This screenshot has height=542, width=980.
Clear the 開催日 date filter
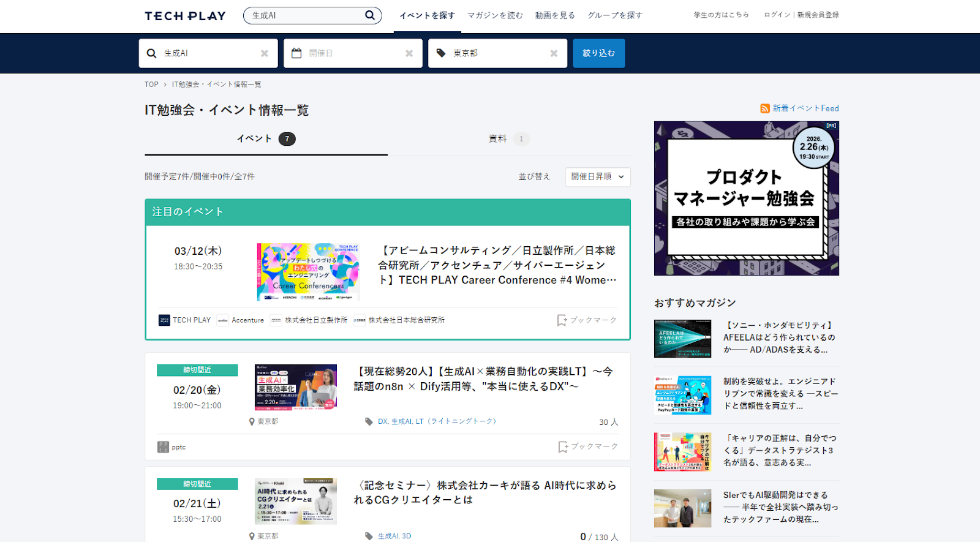coord(409,53)
